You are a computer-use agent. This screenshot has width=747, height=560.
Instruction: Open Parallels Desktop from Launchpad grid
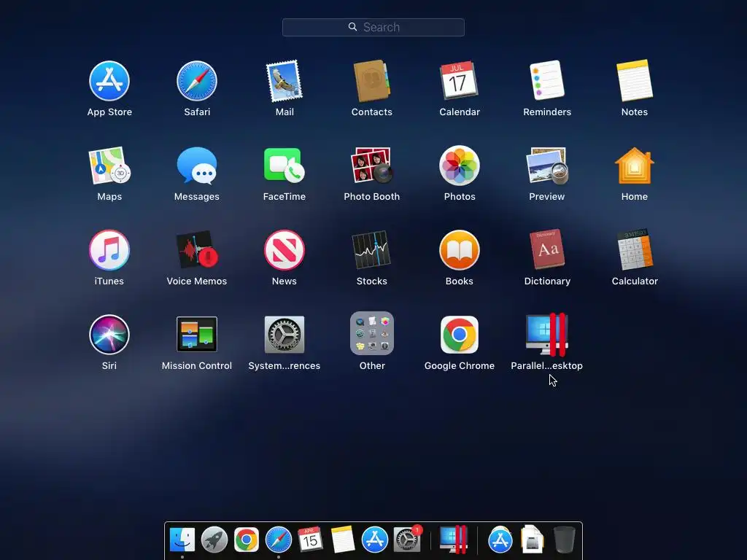tap(547, 334)
